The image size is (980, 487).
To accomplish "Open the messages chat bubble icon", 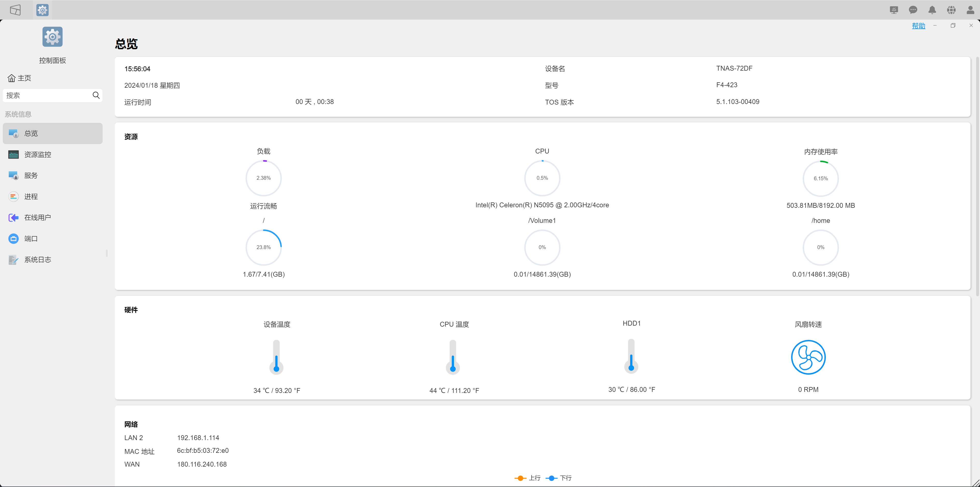I will (x=913, y=10).
